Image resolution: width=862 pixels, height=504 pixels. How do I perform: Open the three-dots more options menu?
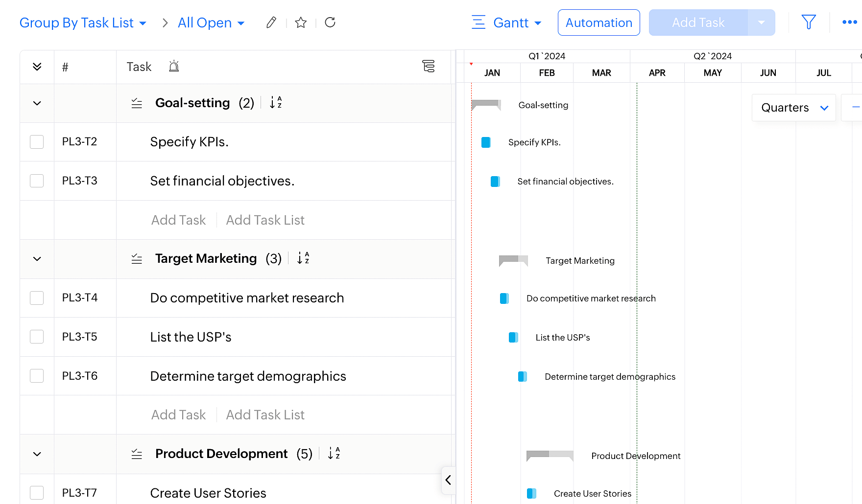(x=849, y=22)
